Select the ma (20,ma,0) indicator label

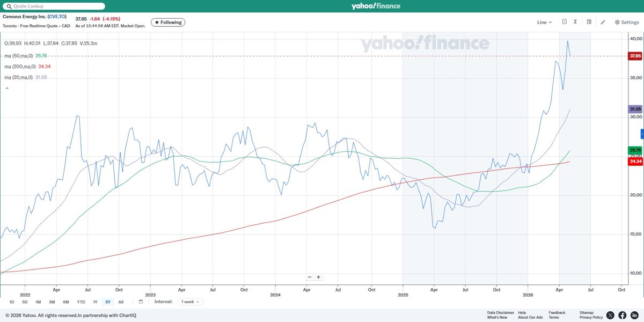pyautogui.click(x=20, y=77)
